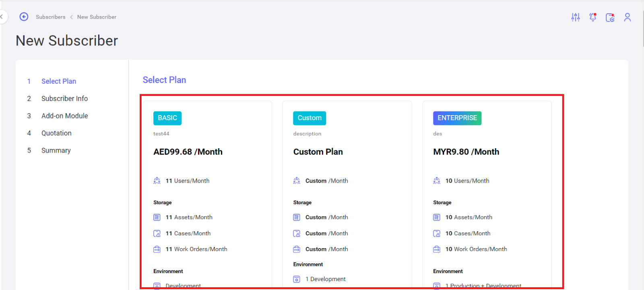Click the assets icon in ENTERPRISE plan
The image size is (644, 290).
[x=437, y=217]
